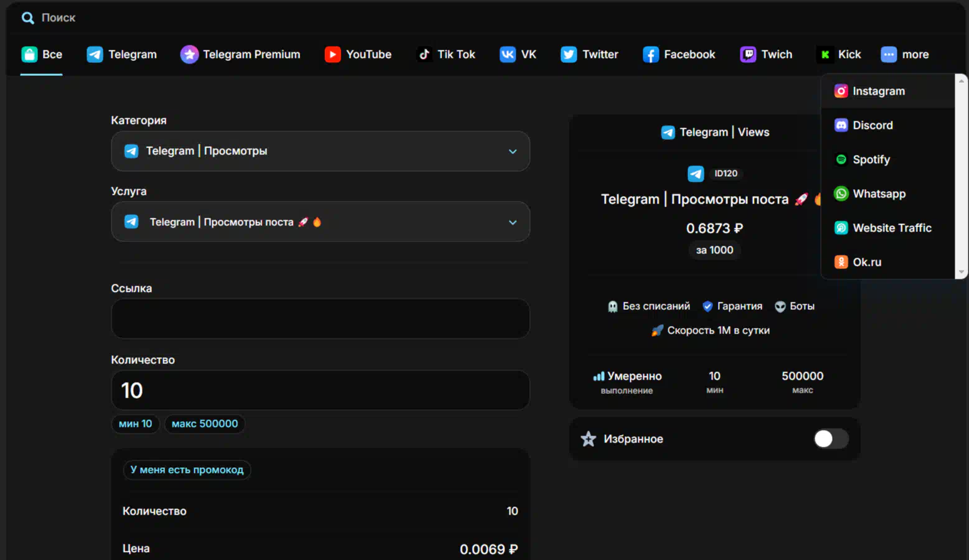Click the Telegram paper plane icon in tab bar

[95, 55]
